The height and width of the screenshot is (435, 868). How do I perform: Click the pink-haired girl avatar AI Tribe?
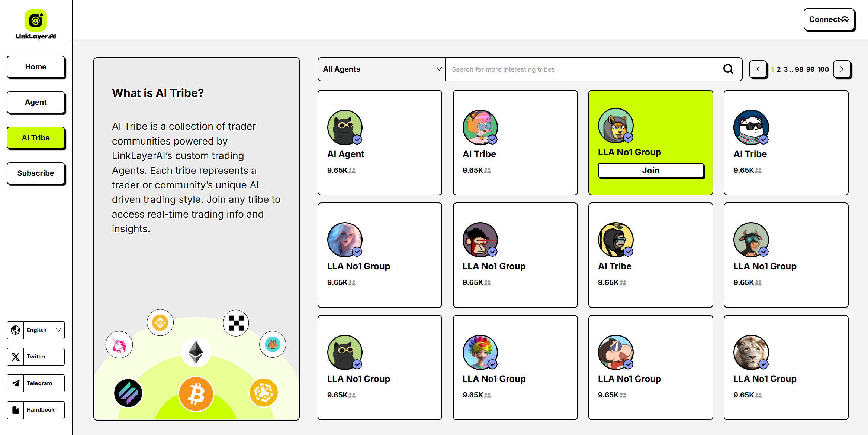coord(480,127)
